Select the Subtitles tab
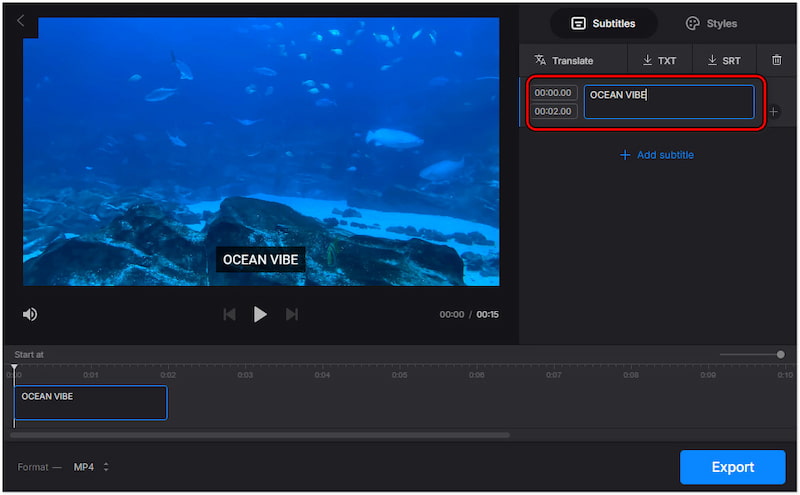800x495 pixels. (x=603, y=23)
